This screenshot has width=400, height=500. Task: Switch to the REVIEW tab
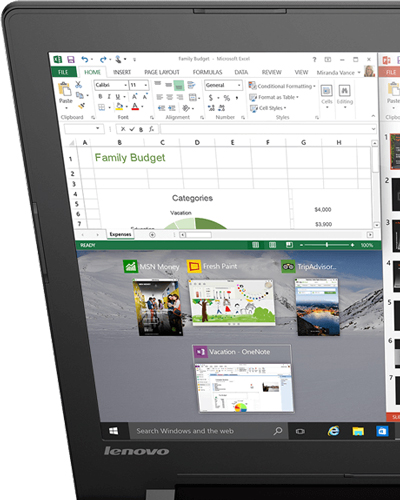(x=271, y=72)
